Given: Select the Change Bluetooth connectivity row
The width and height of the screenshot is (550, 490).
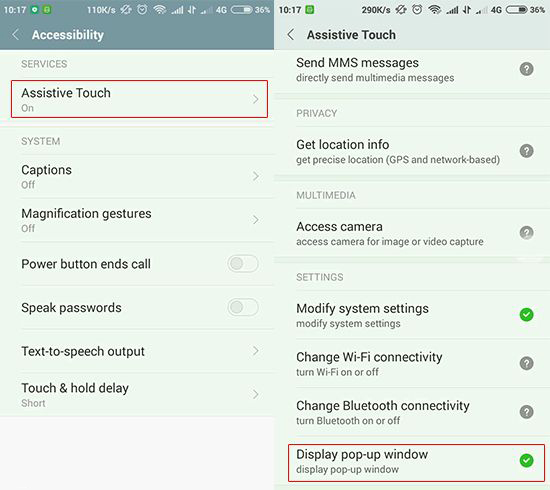Looking at the screenshot, I should click(x=412, y=412).
